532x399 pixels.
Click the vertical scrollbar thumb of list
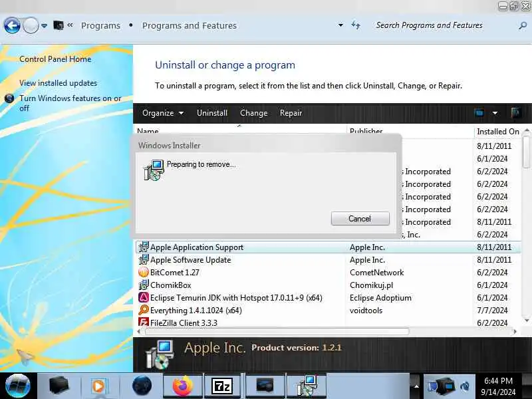[527, 152]
